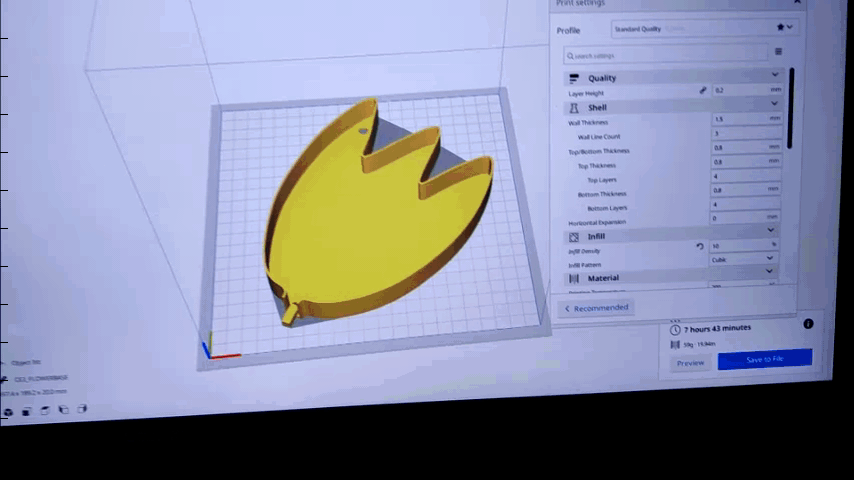Open the Profile dropdown chevron
This screenshot has height=480, width=854.
[x=790, y=26]
